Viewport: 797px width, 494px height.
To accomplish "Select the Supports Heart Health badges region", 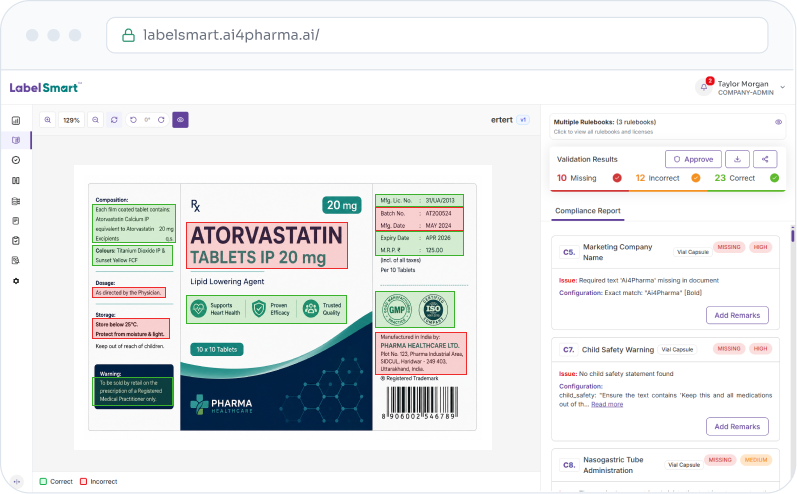I will pyautogui.click(x=266, y=309).
